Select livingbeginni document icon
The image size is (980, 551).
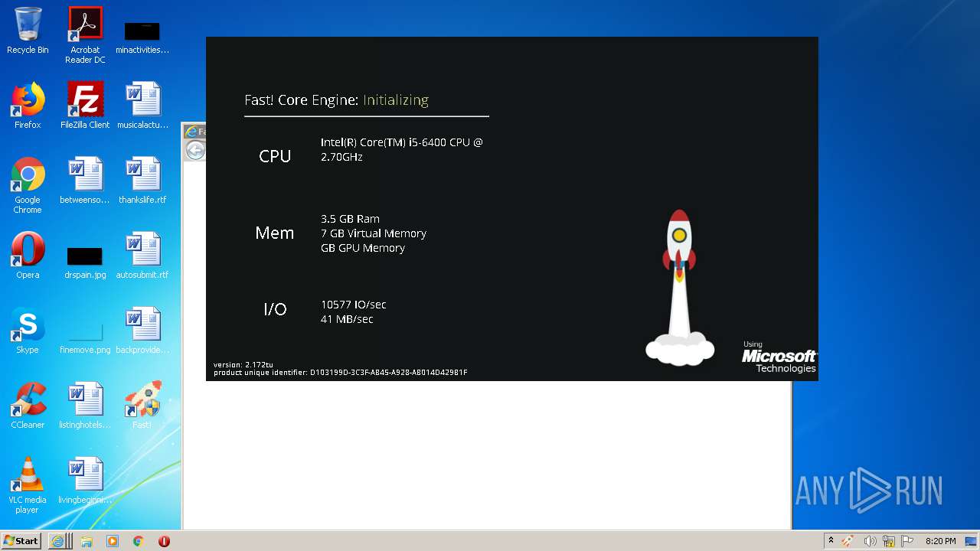[x=85, y=481]
